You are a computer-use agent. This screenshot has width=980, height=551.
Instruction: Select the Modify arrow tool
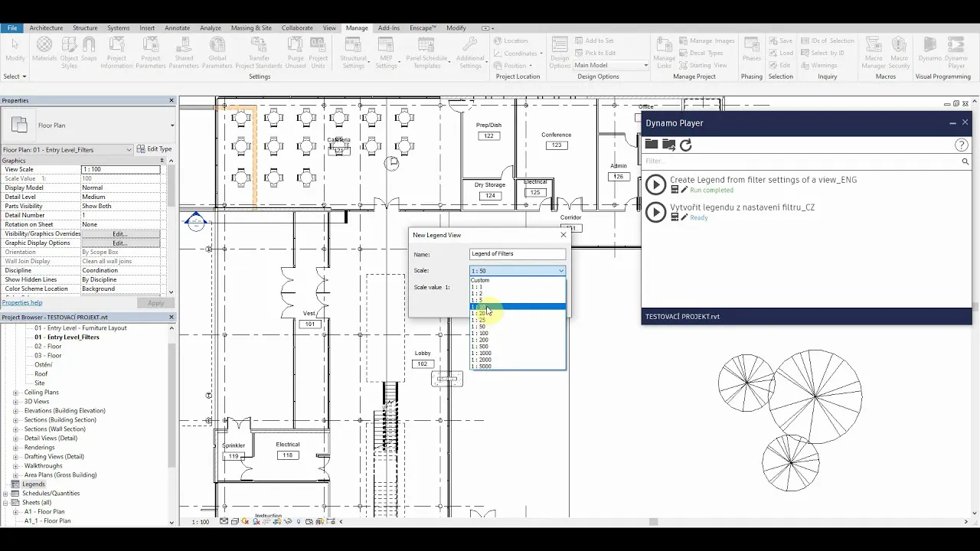(x=15, y=49)
